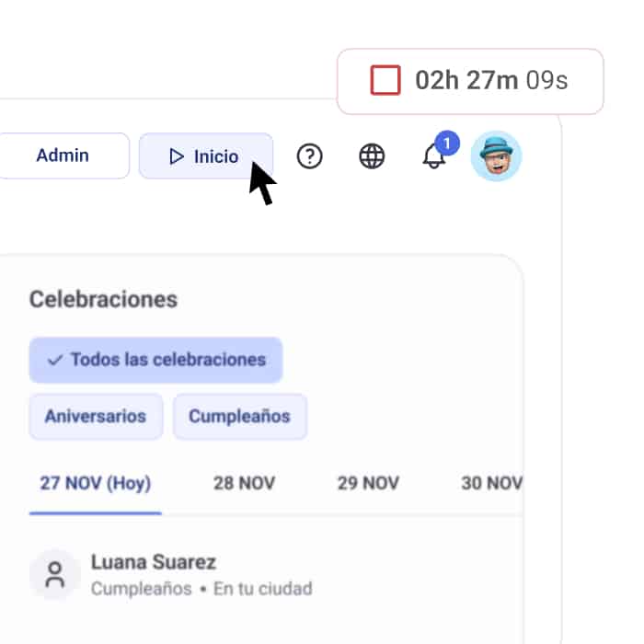Select the 27 NOV (Hoy) tab
The image size is (644, 644).
click(x=95, y=483)
